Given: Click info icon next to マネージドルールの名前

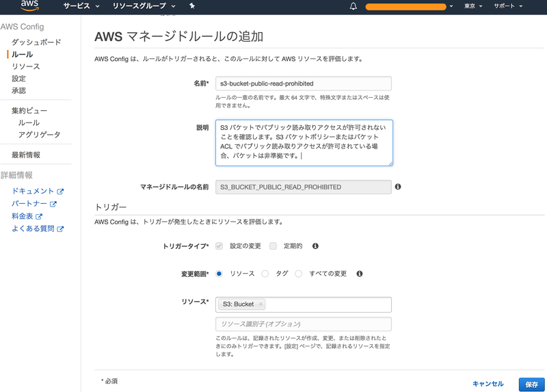Looking at the screenshot, I should pos(398,187).
